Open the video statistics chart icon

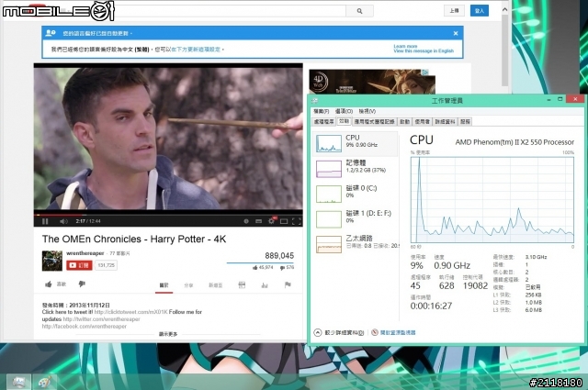click(x=265, y=285)
